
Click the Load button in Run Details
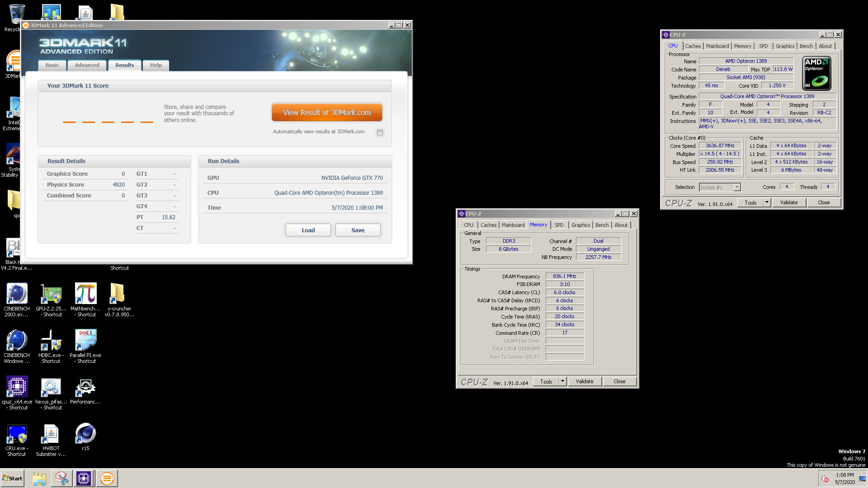(x=308, y=230)
